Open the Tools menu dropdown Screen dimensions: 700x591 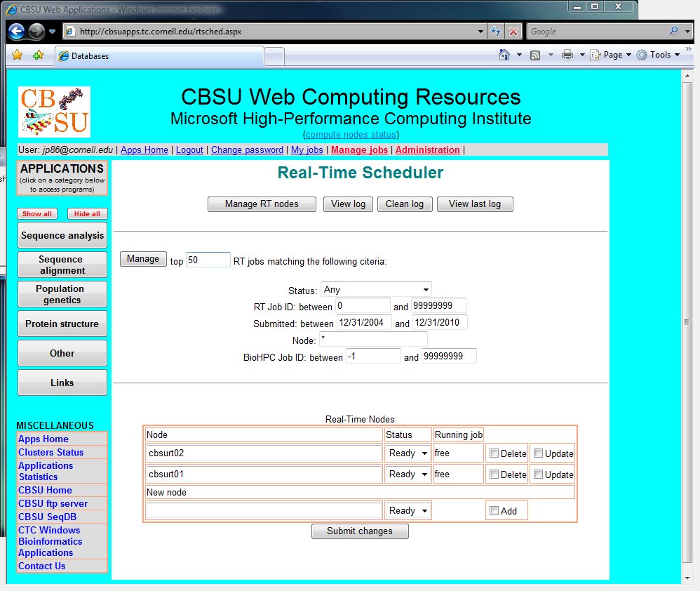pos(659,55)
